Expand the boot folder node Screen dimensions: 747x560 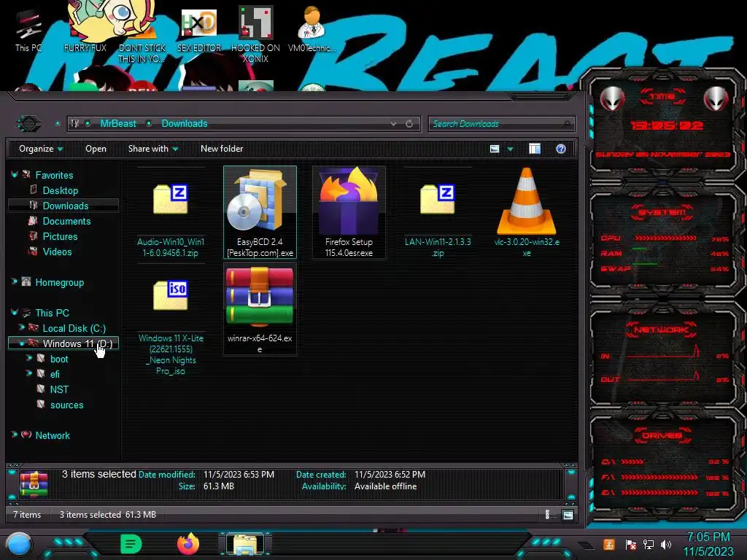(29, 358)
